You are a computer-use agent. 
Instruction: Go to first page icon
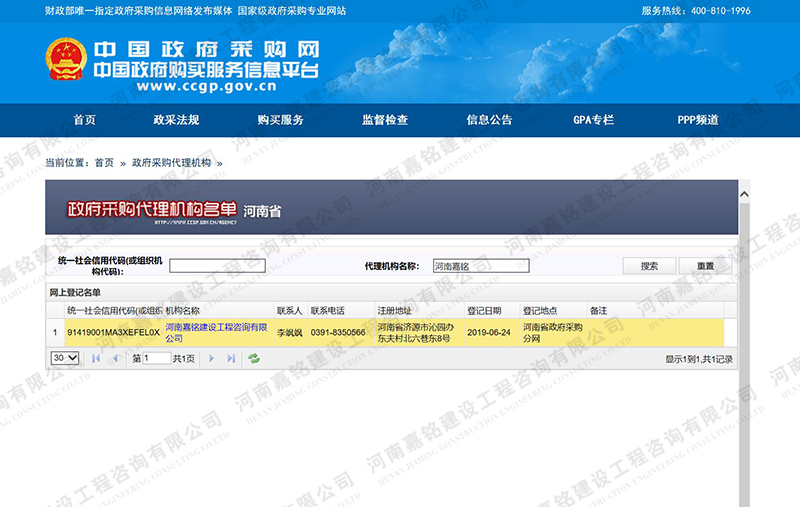[x=96, y=359]
